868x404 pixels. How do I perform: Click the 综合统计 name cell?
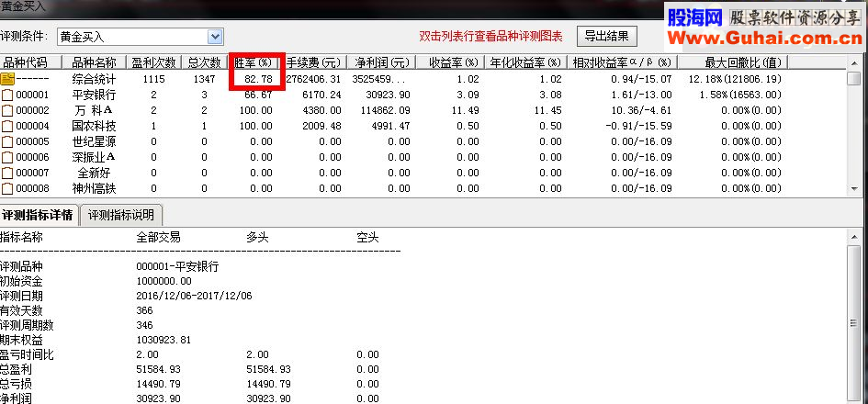point(94,79)
